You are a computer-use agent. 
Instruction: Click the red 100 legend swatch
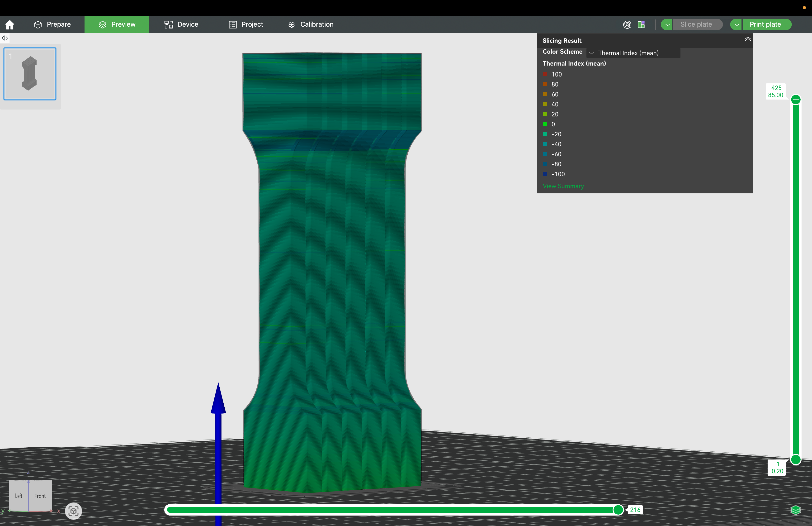(545, 74)
